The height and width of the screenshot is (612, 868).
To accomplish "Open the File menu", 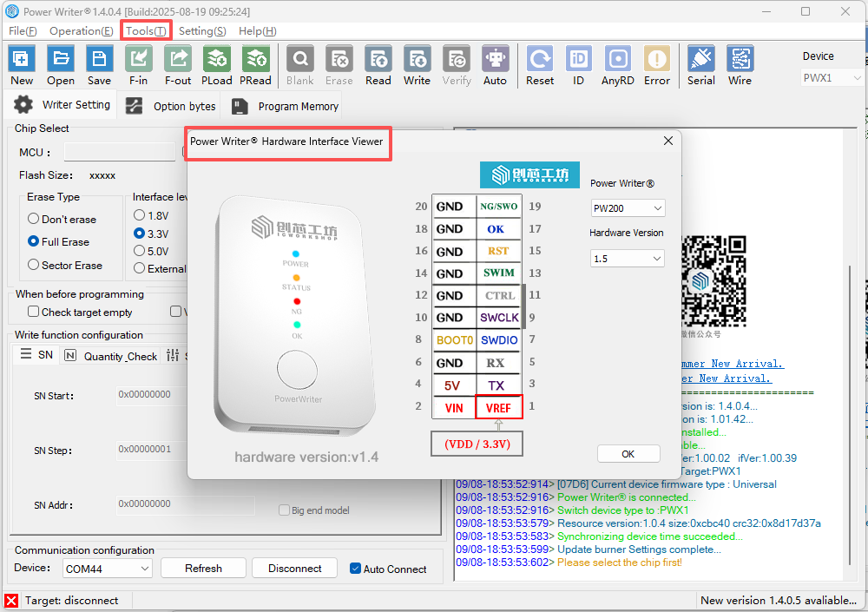I will pyautogui.click(x=23, y=31).
